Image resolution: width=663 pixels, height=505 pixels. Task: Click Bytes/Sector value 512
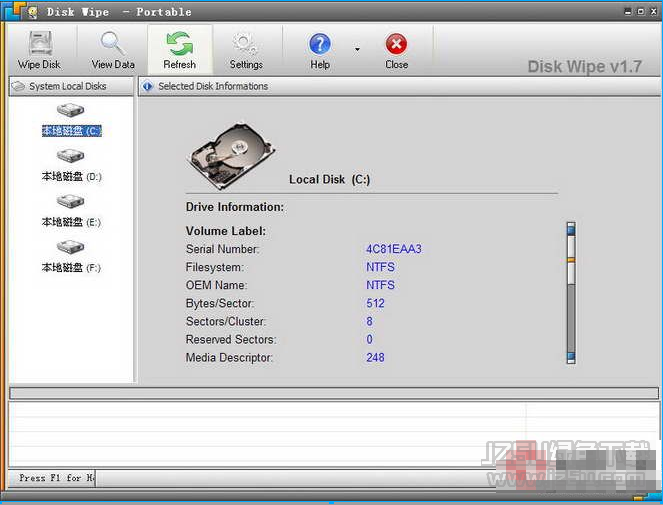[x=375, y=303]
